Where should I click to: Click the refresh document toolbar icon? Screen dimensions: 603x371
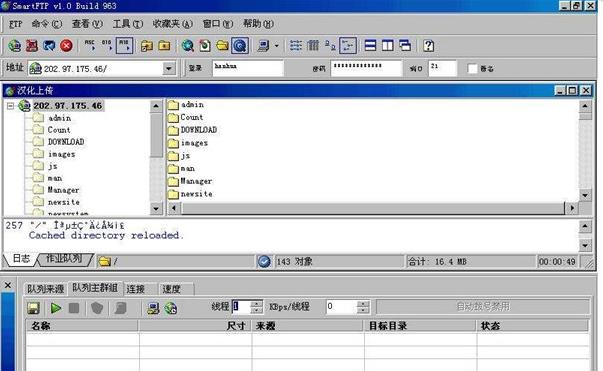pos(205,46)
